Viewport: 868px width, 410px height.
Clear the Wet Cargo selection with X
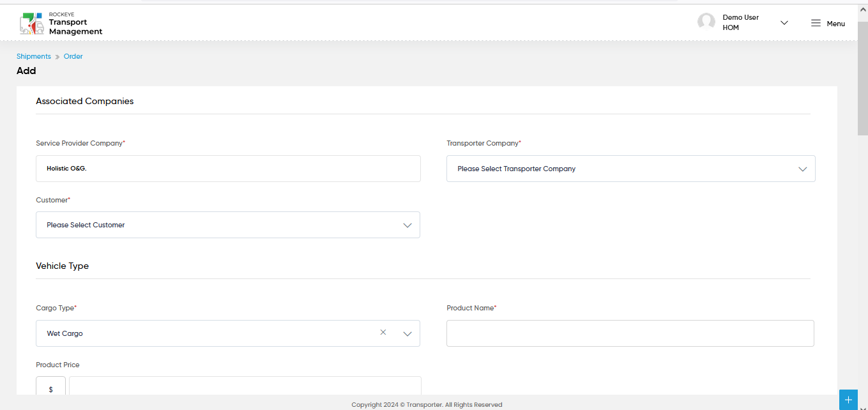383,332
